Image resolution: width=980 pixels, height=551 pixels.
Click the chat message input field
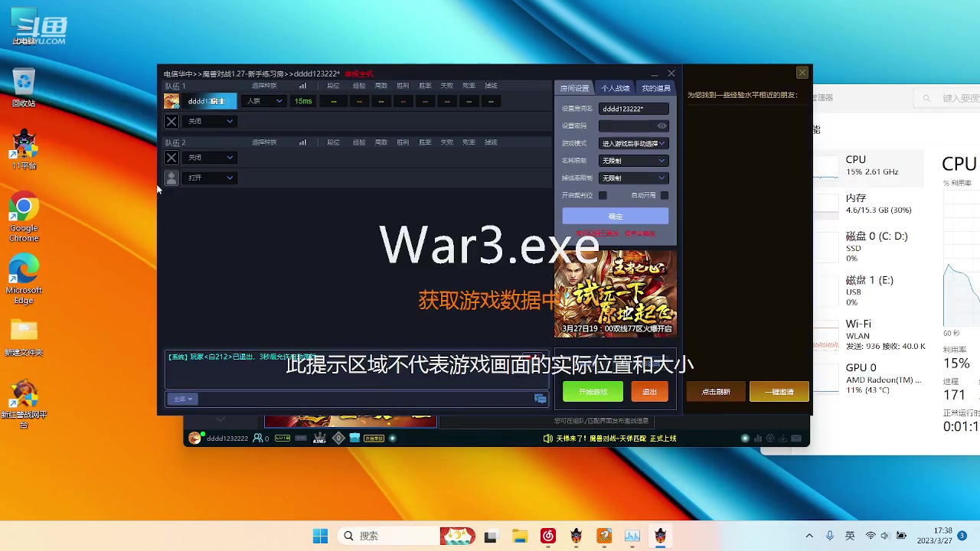pos(366,399)
